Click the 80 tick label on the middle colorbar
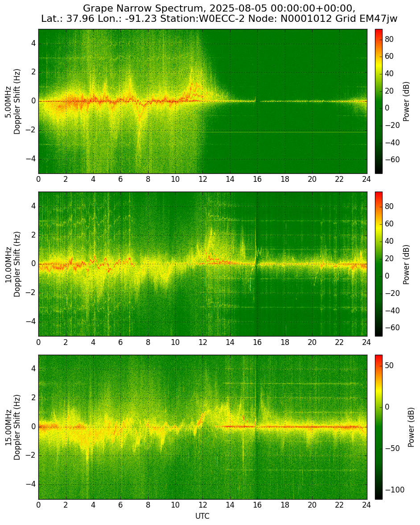The height and width of the screenshot is (525, 420). pyautogui.click(x=389, y=207)
